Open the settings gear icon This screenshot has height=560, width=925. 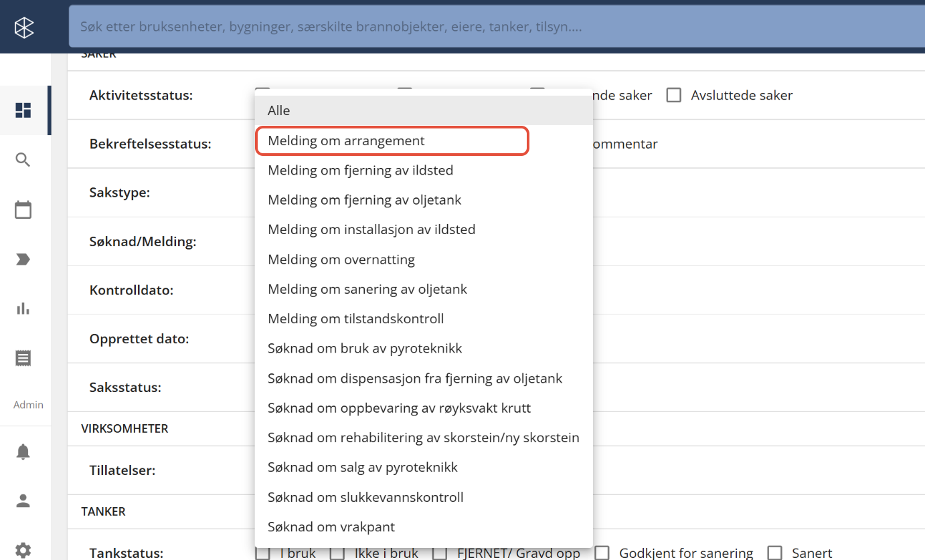[x=23, y=551]
